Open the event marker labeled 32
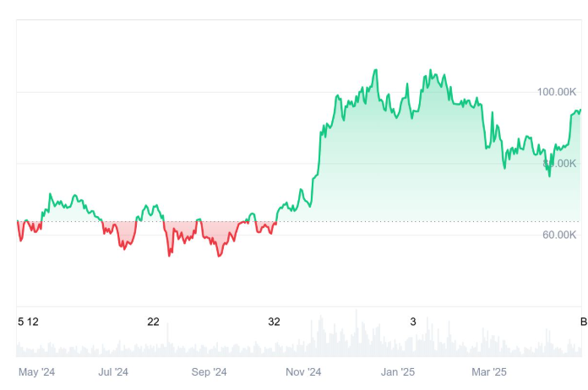Viewport: 588px width, 390px height. tap(274, 322)
